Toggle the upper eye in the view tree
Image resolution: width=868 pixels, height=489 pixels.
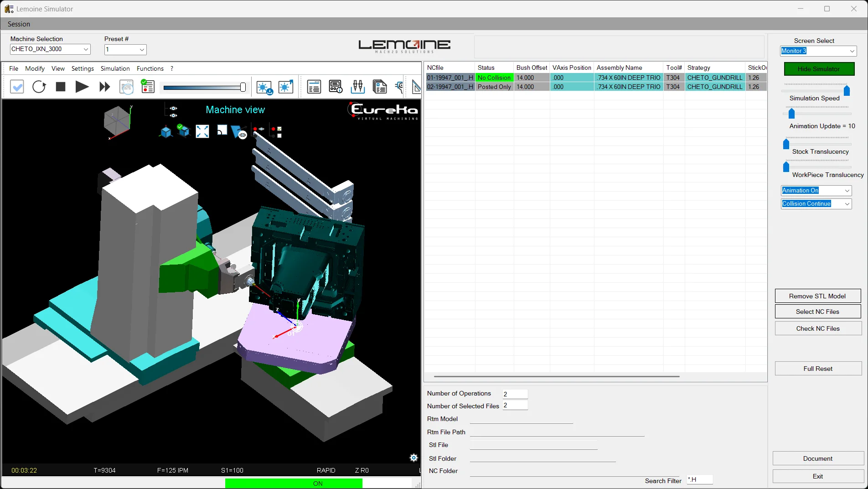click(174, 109)
